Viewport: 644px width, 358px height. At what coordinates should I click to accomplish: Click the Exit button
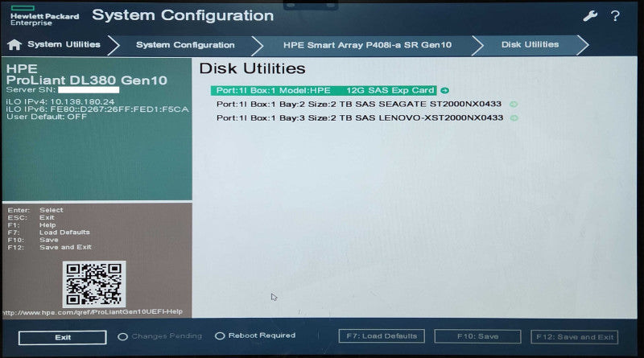[63, 337]
